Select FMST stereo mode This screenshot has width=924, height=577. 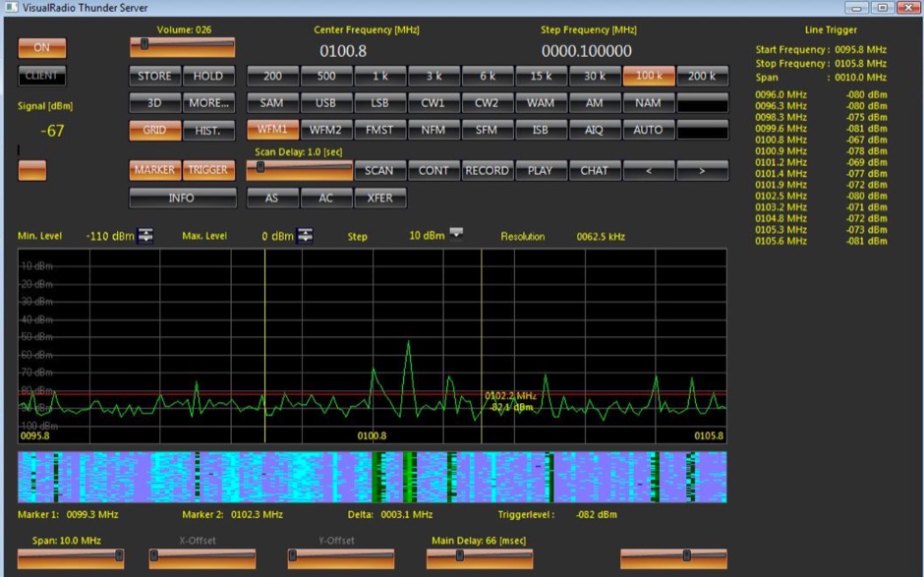(380, 130)
